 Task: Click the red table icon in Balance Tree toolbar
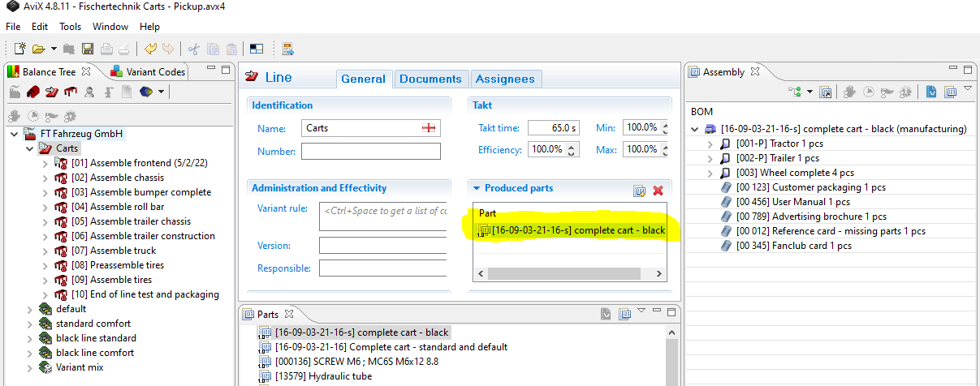[x=71, y=92]
